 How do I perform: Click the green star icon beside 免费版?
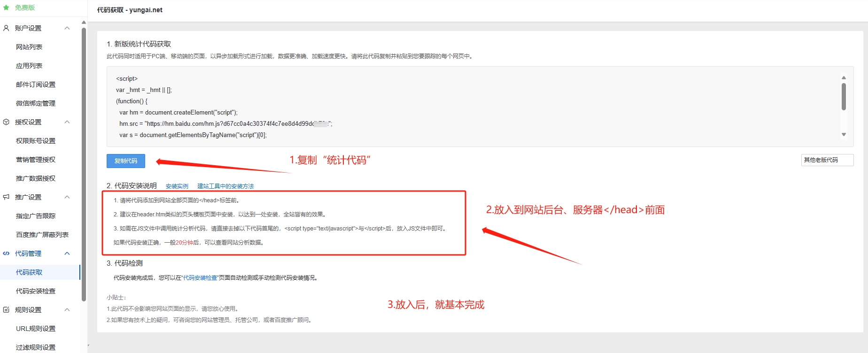click(x=6, y=8)
